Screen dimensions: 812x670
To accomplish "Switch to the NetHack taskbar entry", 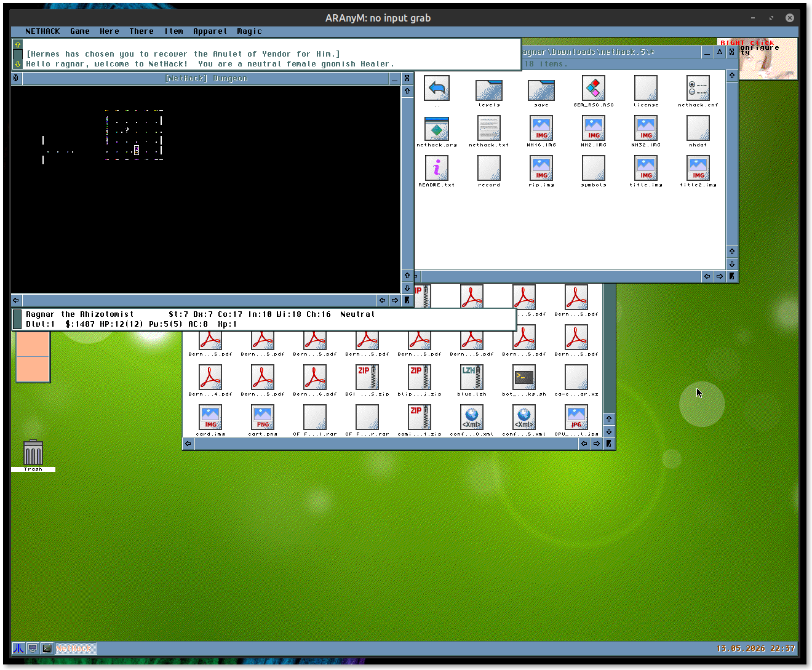I will [x=75, y=648].
